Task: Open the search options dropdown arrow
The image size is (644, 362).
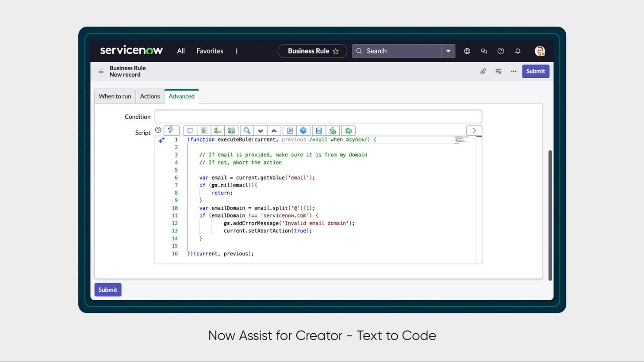Action: coord(448,51)
